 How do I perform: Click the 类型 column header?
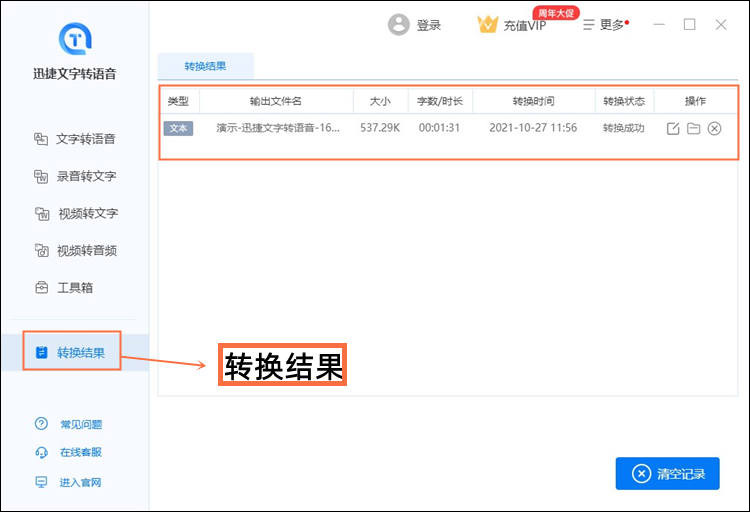coord(178,101)
